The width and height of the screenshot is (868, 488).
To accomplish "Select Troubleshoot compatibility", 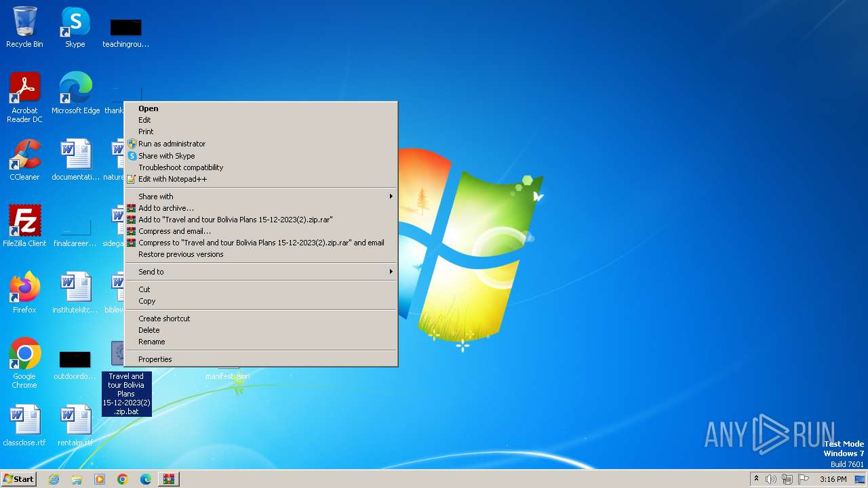I will tap(261, 167).
